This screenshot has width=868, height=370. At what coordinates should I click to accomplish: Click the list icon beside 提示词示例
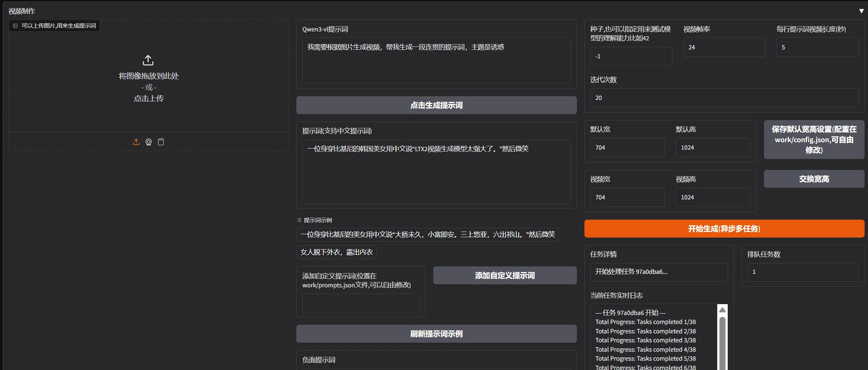pos(299,220)
